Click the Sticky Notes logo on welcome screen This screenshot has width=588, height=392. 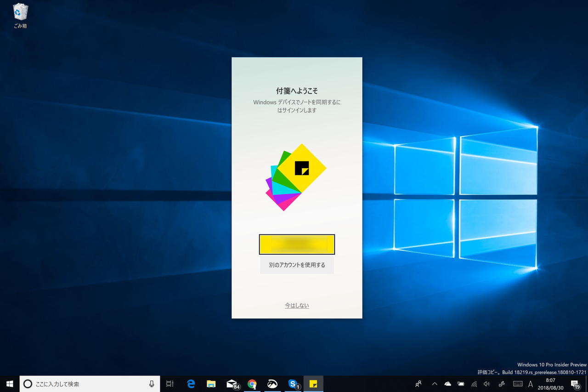point(297,177)
